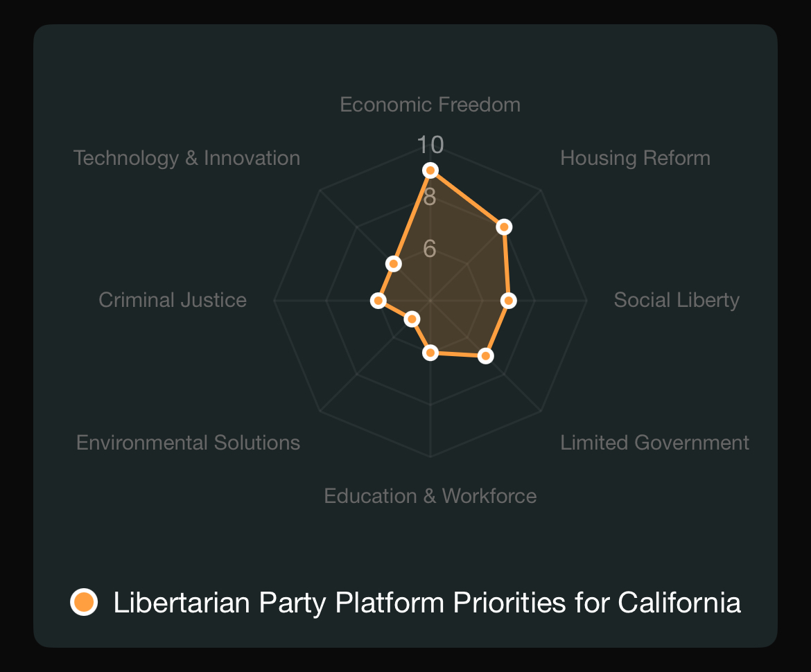This screenshot has height=672, width=811.
Task: Click the Libertarian Party Platform Priorities legend text
Action: [x=427, y=603]
